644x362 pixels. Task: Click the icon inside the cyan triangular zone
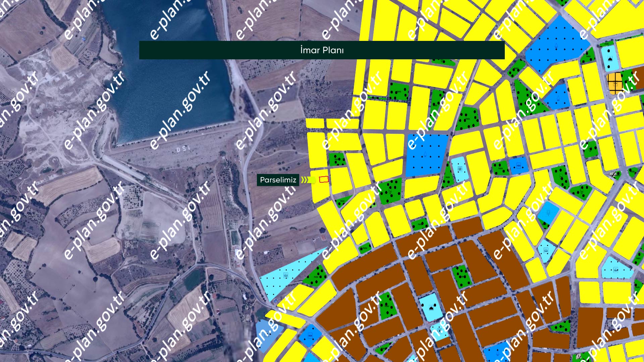point(286,276)
